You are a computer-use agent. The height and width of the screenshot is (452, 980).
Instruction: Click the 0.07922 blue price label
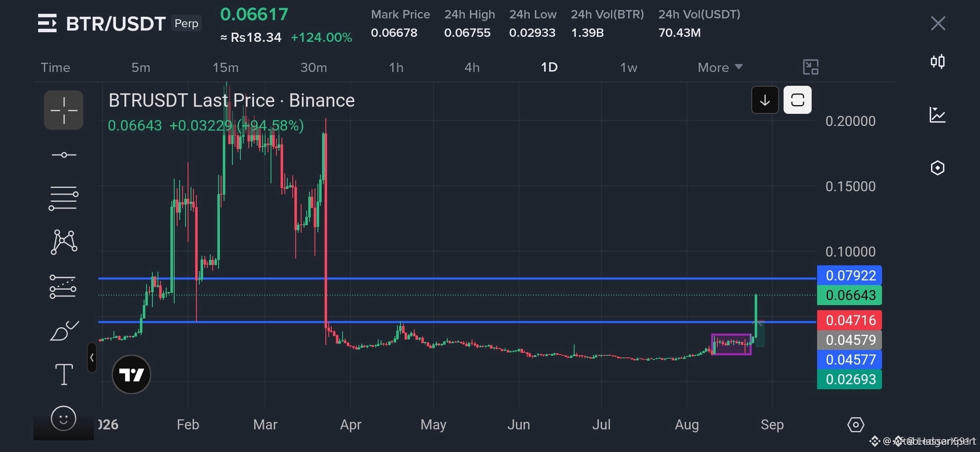point(849,275)
